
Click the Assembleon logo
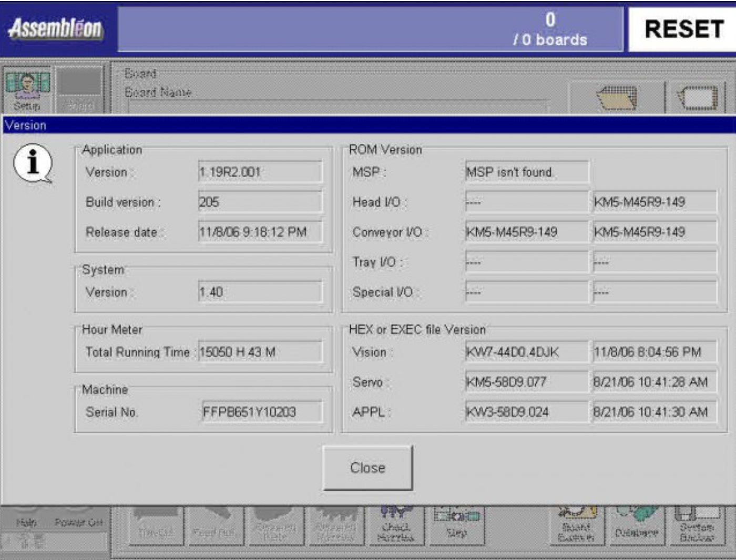(x=55, y=28)
